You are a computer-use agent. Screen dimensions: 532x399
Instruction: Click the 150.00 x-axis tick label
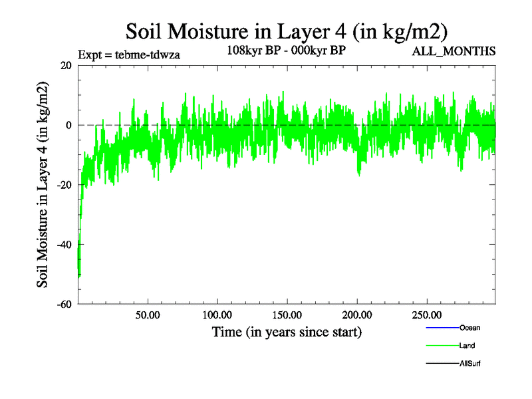pyautogui.click(x=287, y=315)
